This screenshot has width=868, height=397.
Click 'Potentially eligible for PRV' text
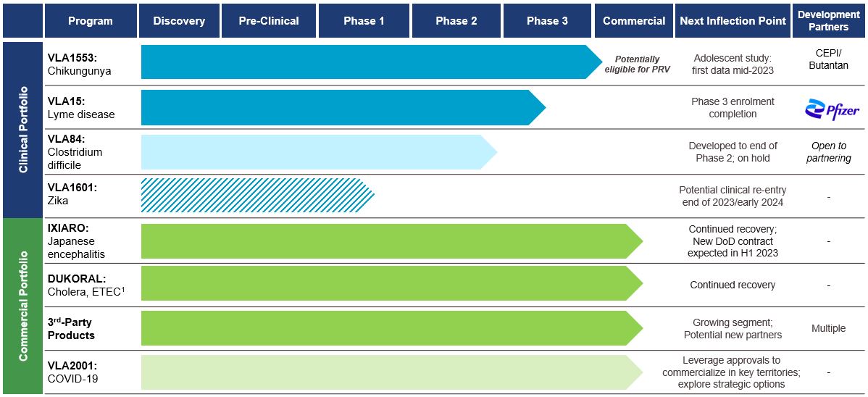tap(637, 64)
